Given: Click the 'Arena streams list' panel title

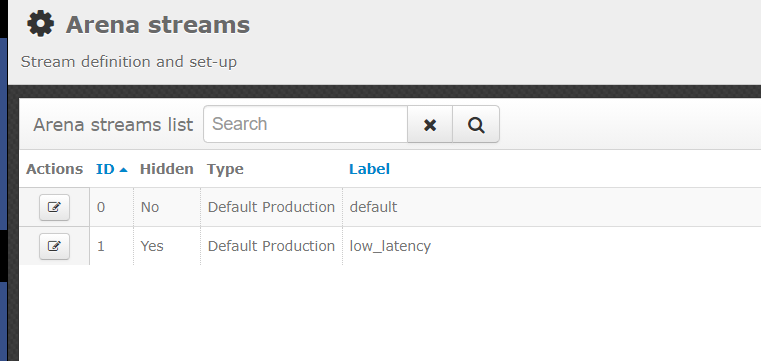Looking at the screenshot, I should tap(113, 125).
